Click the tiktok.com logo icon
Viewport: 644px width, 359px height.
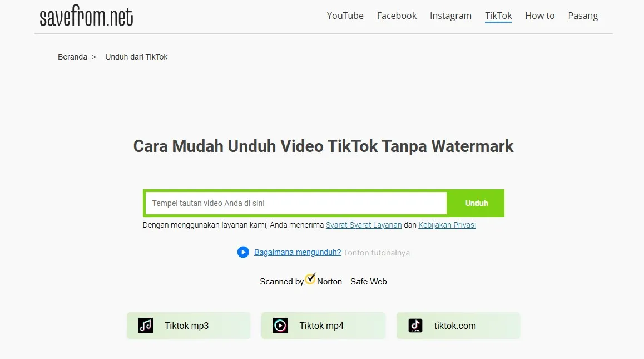415,326
